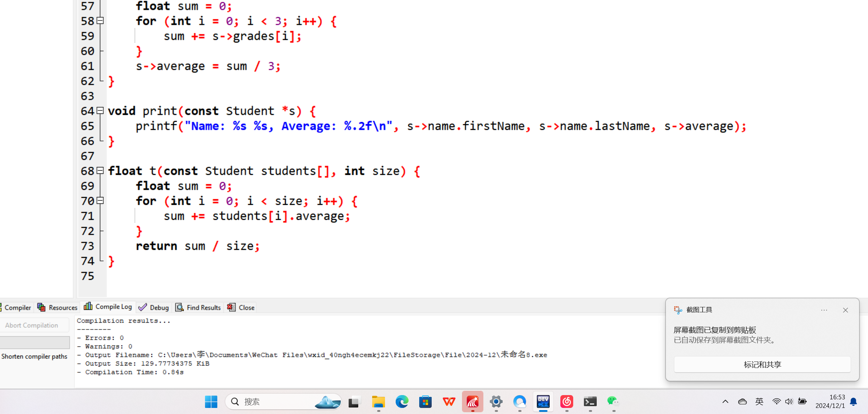Switch to the Resources tab

(58, 307)
